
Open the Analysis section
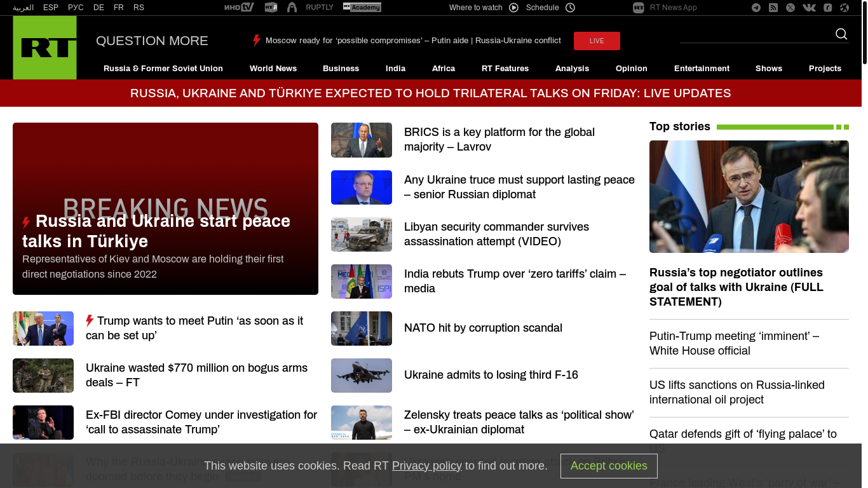pos(572,69)
